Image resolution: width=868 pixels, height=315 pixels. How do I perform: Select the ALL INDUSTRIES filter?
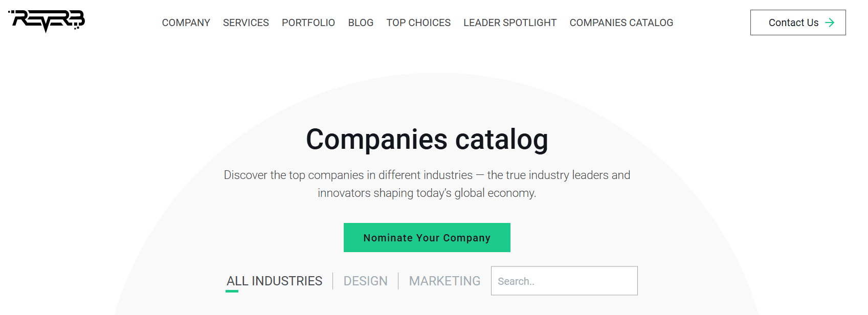pyautogui.click(x=275, y=281)
